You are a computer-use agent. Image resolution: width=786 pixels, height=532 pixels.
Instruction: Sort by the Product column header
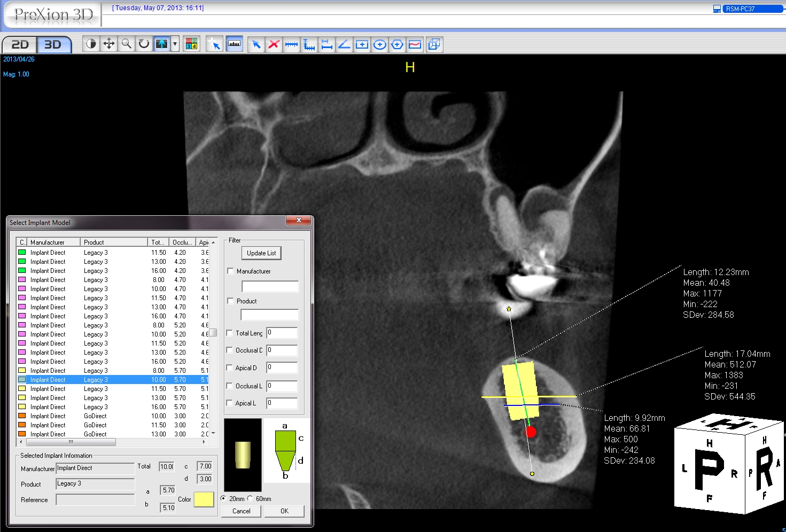coord(114,242)
